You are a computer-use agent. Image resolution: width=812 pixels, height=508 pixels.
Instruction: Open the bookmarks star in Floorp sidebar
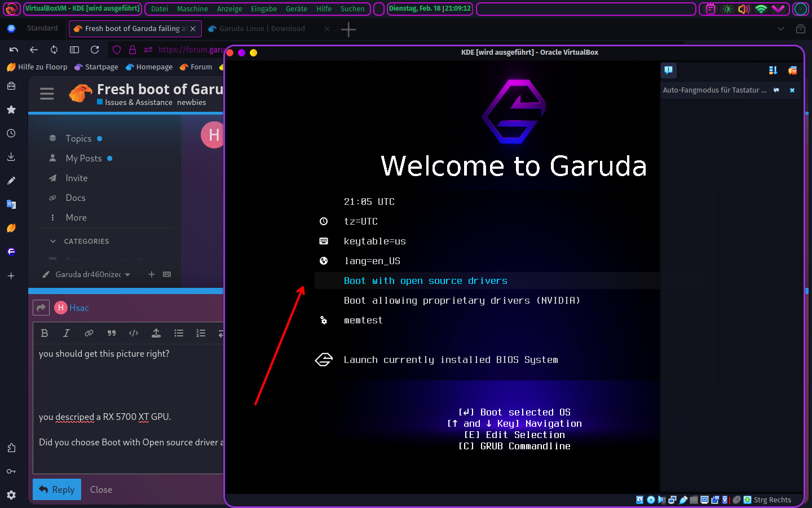pos(11,110)
